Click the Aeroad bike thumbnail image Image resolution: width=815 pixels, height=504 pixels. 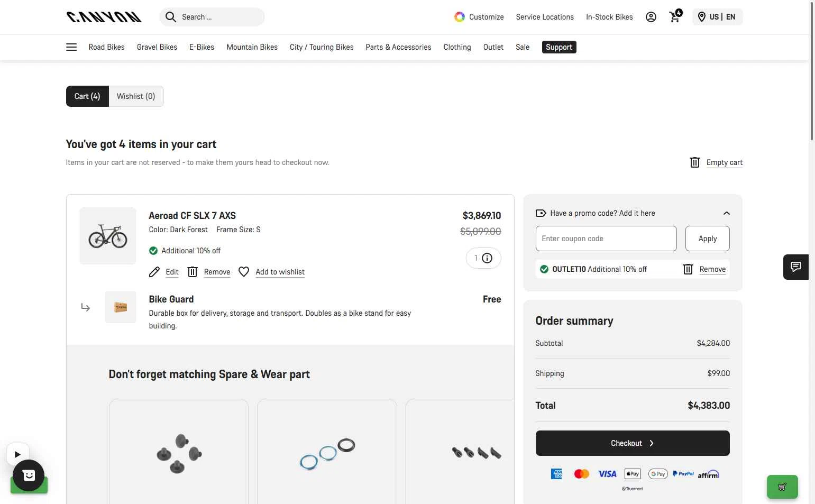[108, 236]
